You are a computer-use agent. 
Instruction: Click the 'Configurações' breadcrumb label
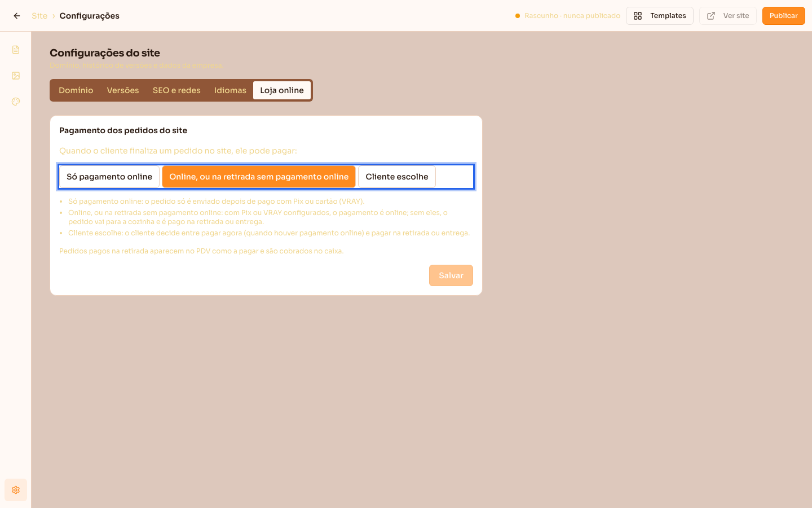90,16
